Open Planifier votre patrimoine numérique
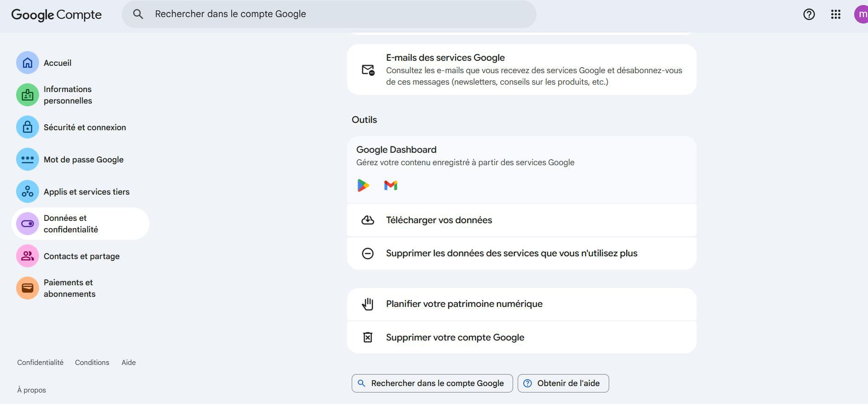The height and width of the screenshot is (404, 868). [x=464, y=304]
